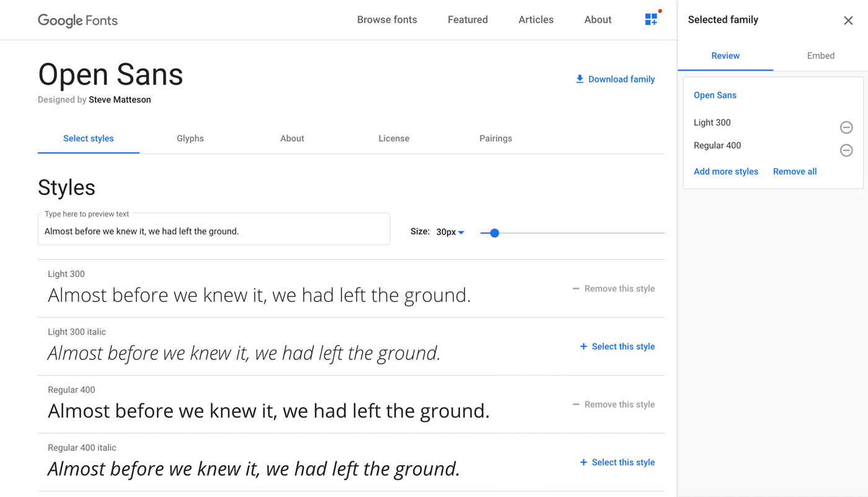Screen dimensions: 868x497
Task: Click the Google Fonts logo
Action: point(77,20)
